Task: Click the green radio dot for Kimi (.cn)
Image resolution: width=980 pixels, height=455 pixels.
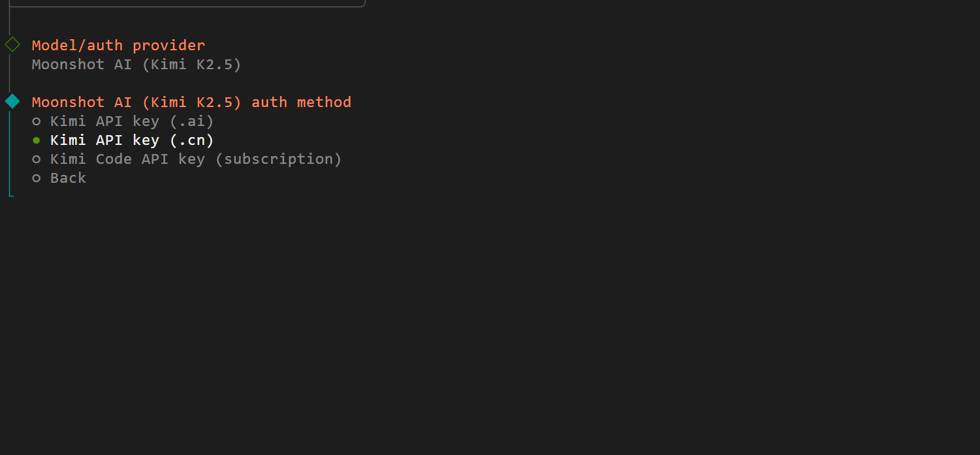Action: coord(37,140)
